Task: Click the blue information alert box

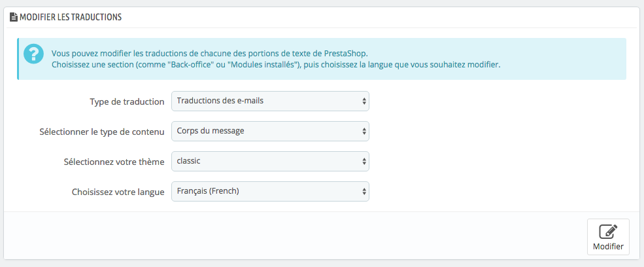Action: [562, 59]
